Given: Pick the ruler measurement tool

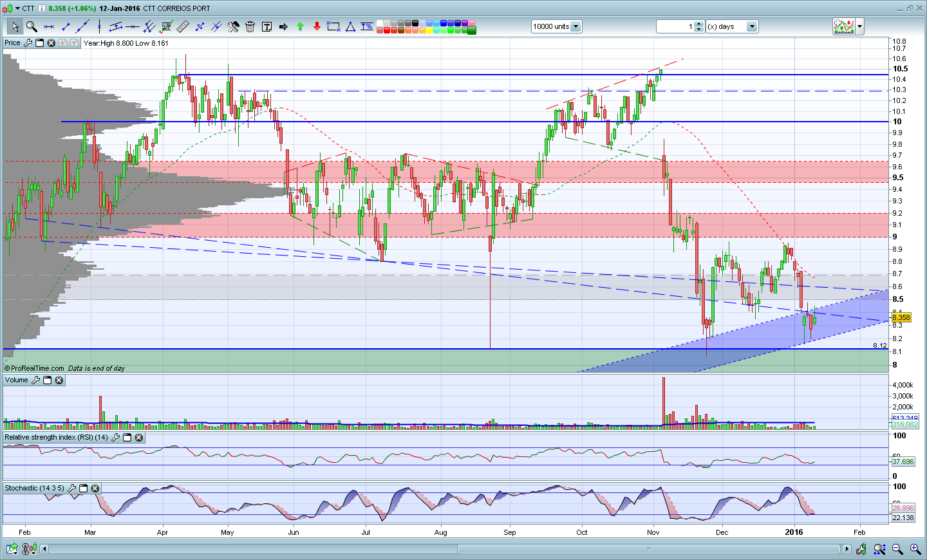Looking at the screenshot, I should pos(183,26).
